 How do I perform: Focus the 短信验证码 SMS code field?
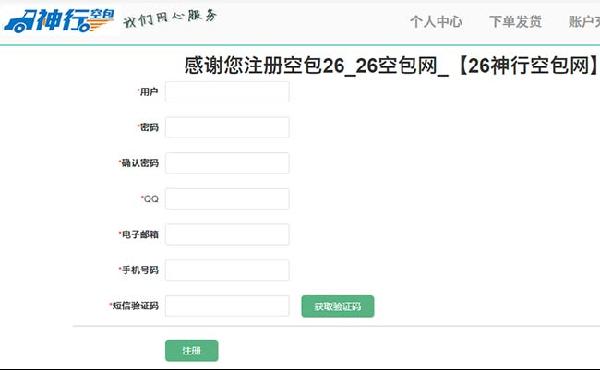point(227,306)
